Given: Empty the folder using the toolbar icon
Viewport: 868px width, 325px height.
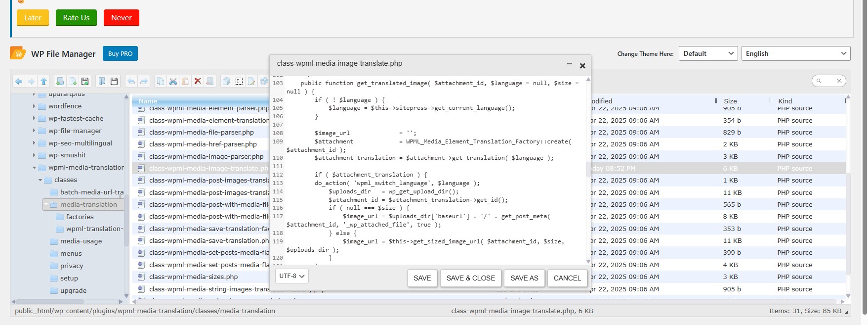Looking at the screenshot, I should 210,81.
